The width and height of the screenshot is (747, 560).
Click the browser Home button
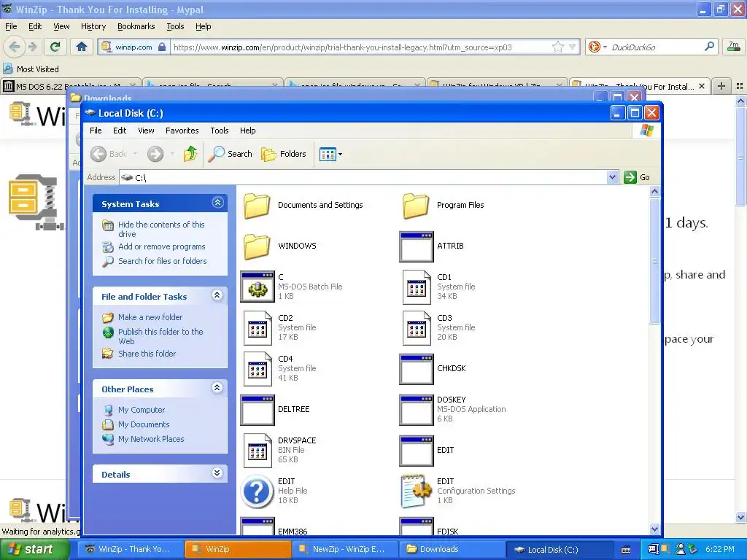tap(82, 47)
